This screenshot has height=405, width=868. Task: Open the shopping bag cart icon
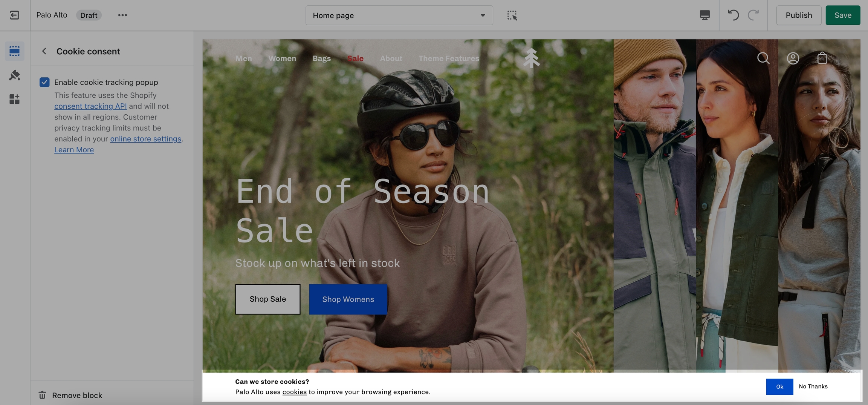pos(822,58)
